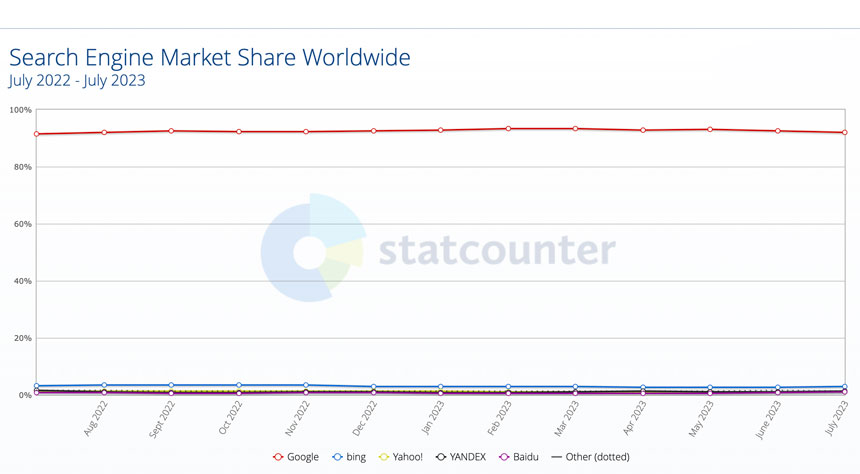Select Google's Oct 2022 data point
The width and height of the screenshot is (860, 474).
pyautogui.click(x=239, y=131)
